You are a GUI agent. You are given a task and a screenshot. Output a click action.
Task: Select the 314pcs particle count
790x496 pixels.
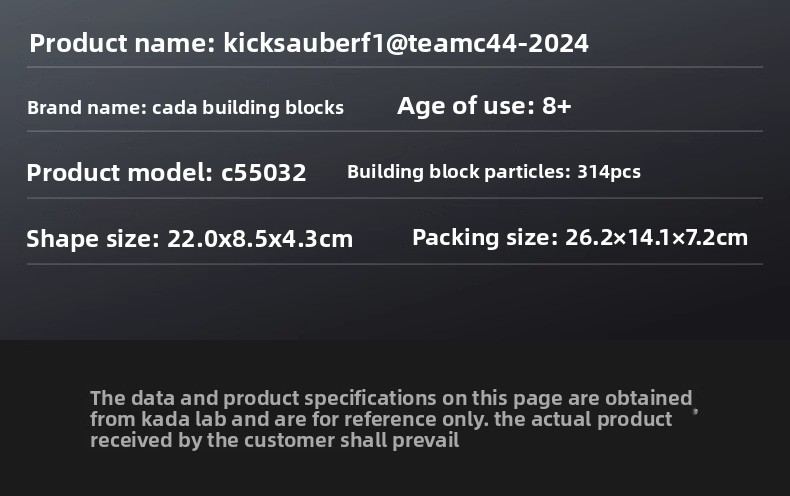pos(609,172)
